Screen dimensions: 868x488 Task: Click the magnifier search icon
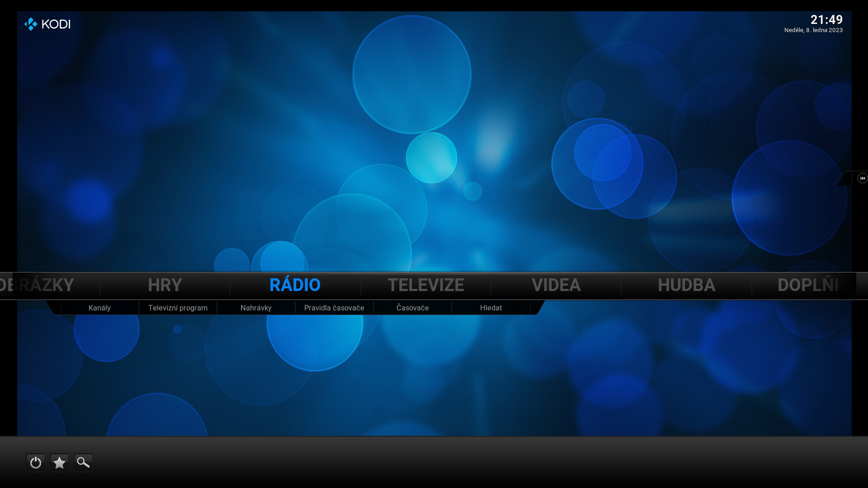point(83,463)
